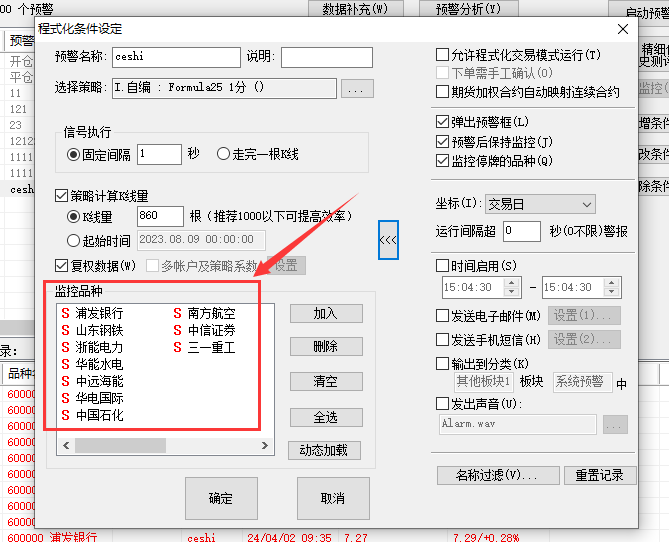
Task: Click the interval seconds field showing 1
Action: pyautogui.click(x=159, y=154)
